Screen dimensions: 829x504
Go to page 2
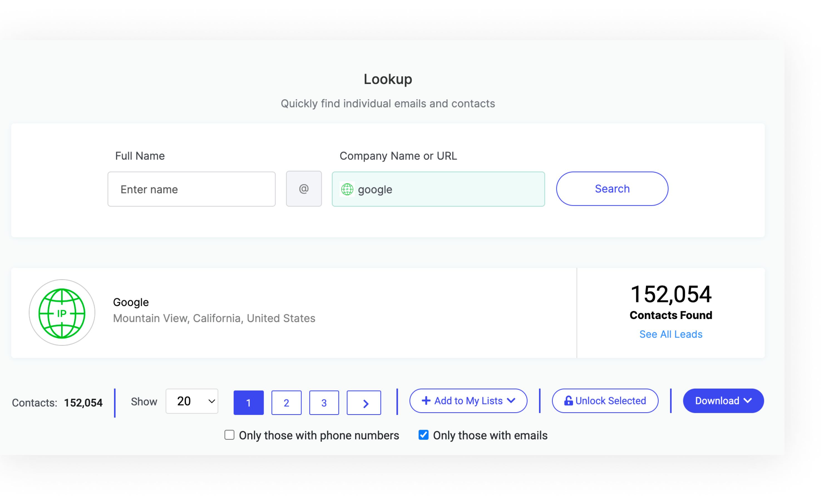(x=286, y=403)
